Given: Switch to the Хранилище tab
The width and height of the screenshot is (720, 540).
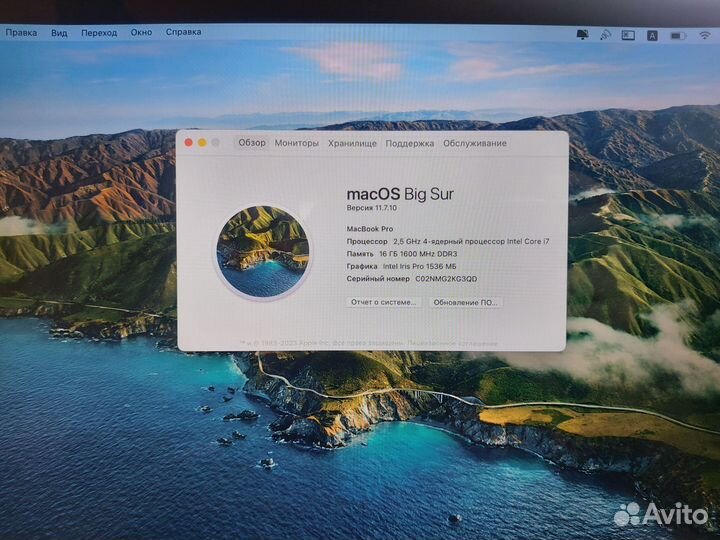Looking at the screenshot, I should coord(352,144).
